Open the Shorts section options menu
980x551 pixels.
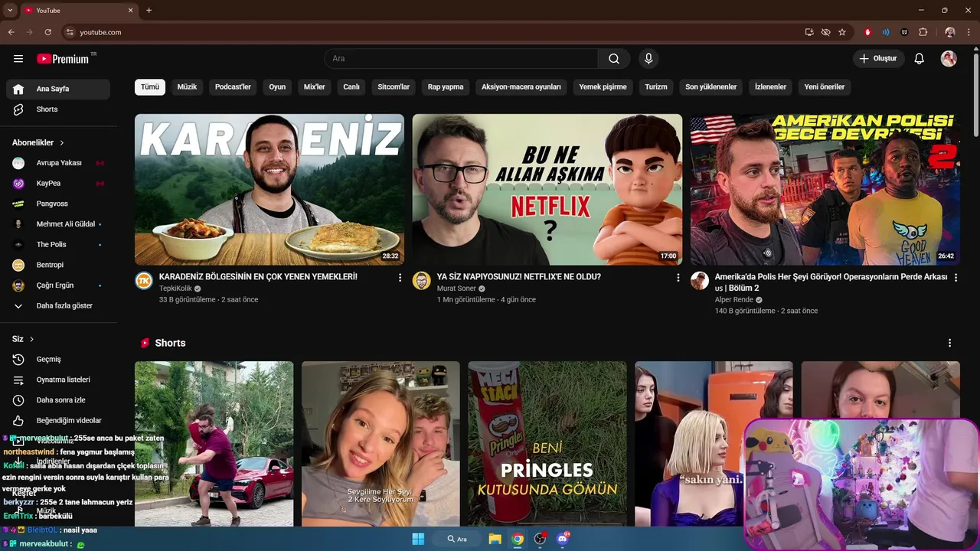949,343
